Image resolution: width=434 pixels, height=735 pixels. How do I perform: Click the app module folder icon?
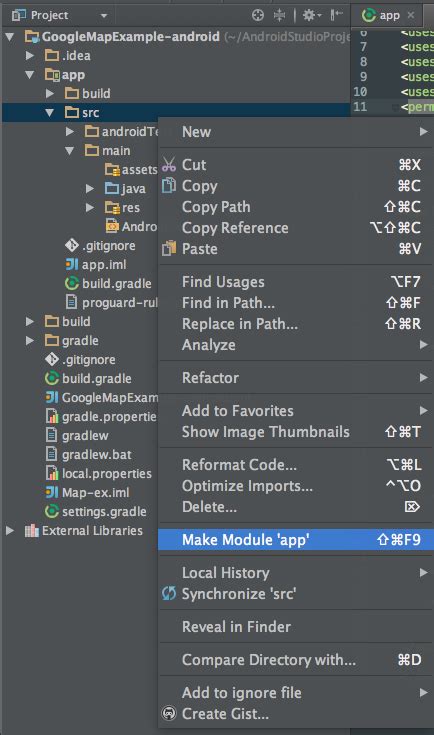(52, 75)
